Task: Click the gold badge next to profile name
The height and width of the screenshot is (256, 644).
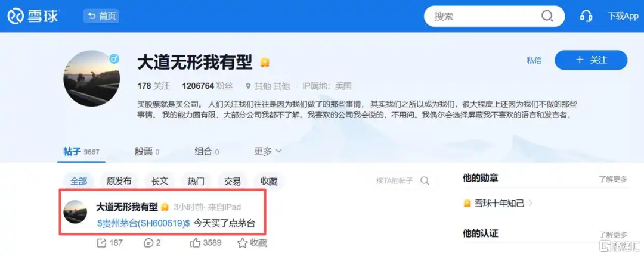Action: coord(265,63)
